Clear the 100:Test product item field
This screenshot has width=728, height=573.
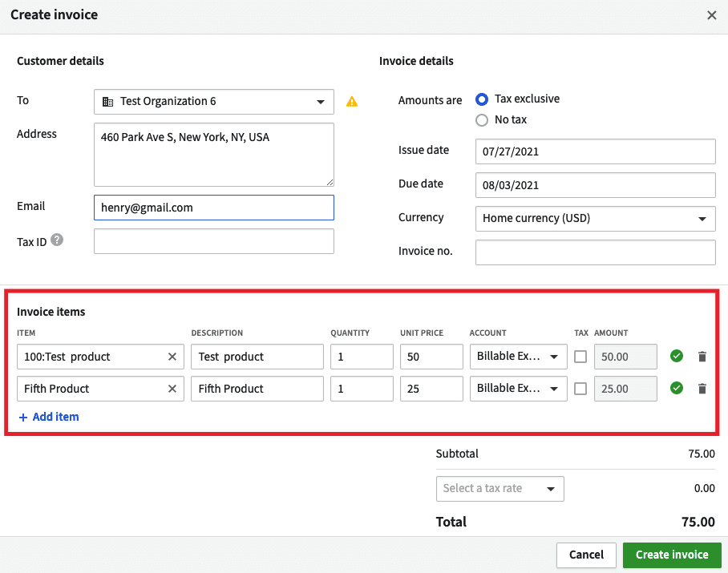coord(172,357)
